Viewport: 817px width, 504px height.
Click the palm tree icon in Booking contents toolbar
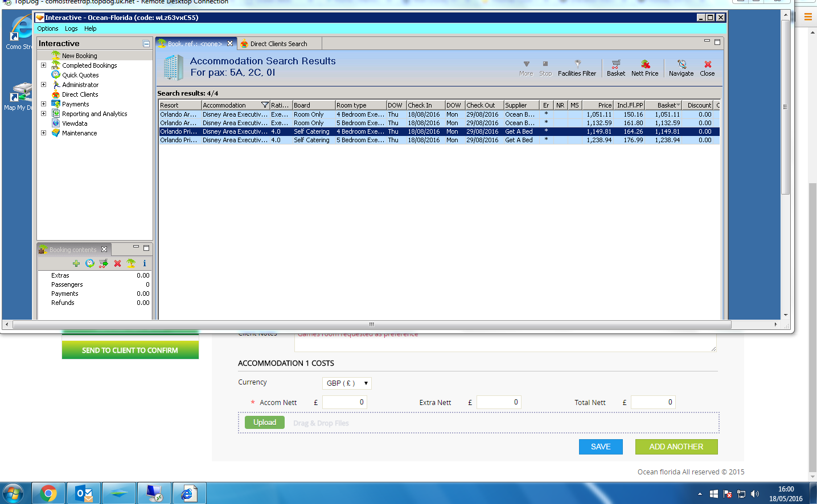point(131,263)
